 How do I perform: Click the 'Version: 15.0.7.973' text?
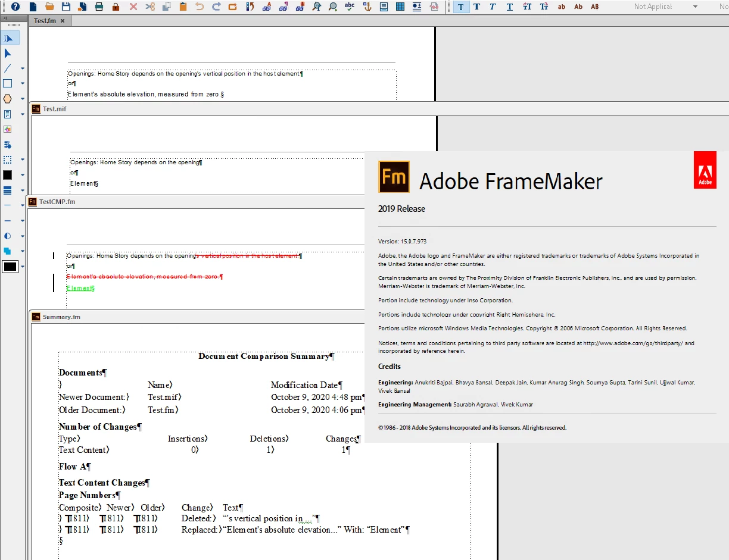pyautogui.click(x=403, y=242)
